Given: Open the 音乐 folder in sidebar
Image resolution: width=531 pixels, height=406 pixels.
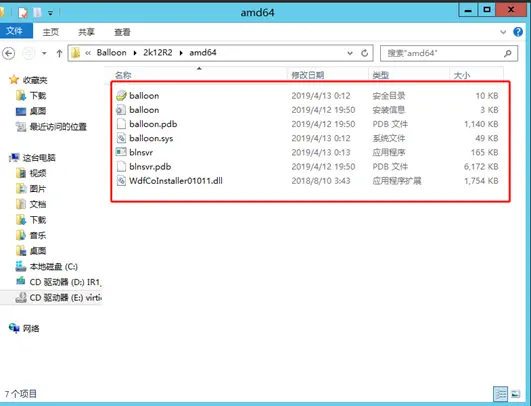Looking at the screenshot, I should click(38, 235).
